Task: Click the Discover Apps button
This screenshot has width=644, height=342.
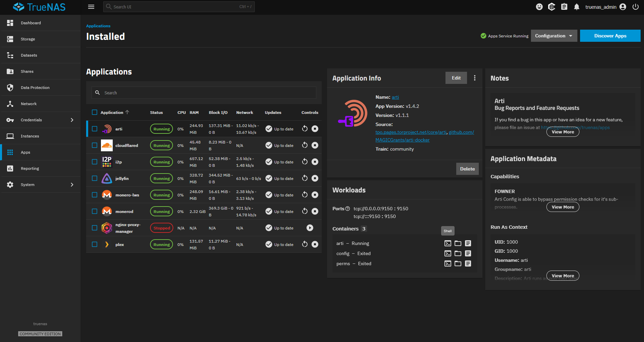Action: [x=610, y=36]
